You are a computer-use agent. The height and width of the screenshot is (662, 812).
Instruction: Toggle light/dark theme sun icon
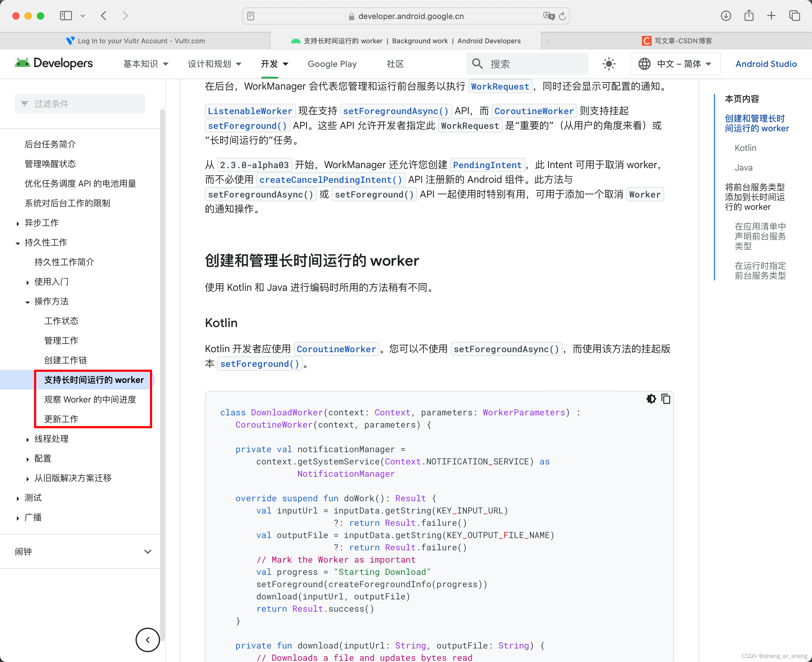[x=609, y=64]
